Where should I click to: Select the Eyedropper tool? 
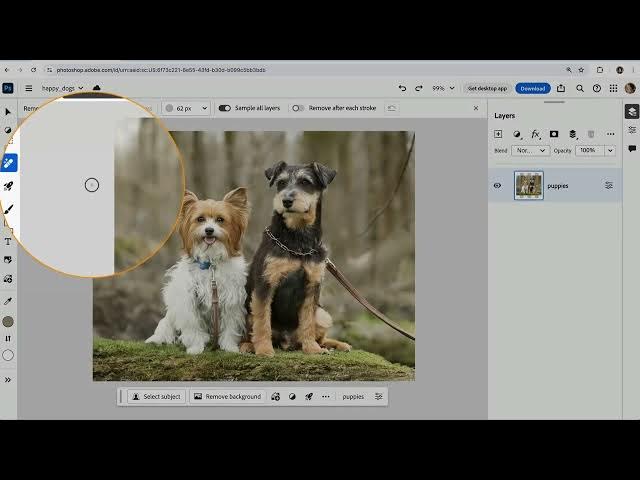tap(8, 301)
